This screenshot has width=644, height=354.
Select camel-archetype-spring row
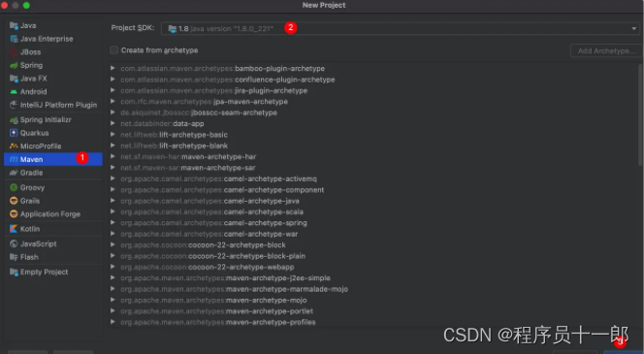pyautogui.click(x=372, y=223)
